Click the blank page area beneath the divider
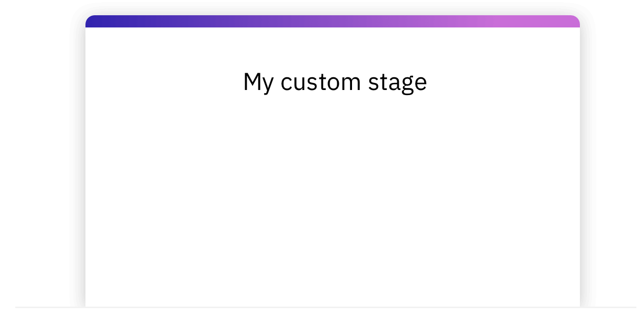 (x=326, y=320)
